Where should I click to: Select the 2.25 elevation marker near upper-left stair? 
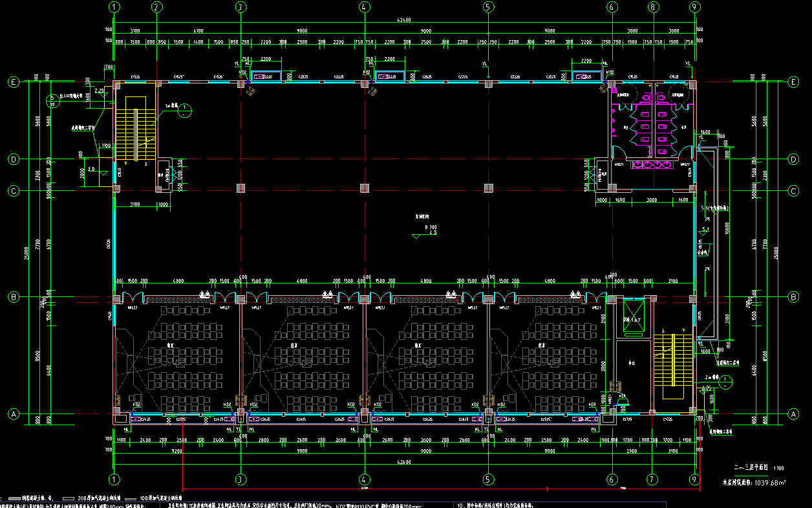coord(98,91)
